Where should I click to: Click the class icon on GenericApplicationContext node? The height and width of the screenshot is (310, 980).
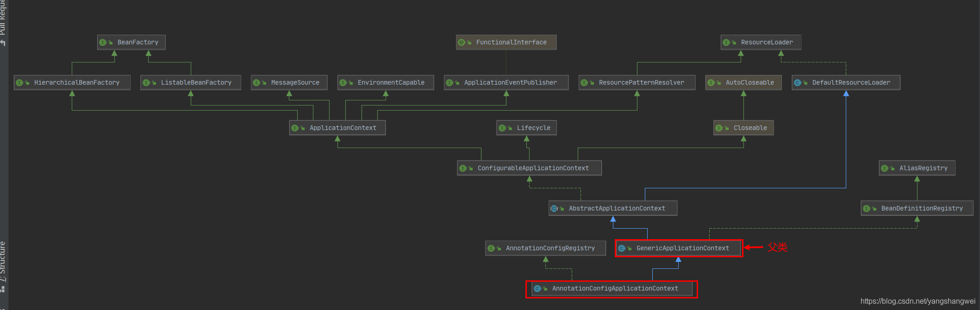click(622, 248)
